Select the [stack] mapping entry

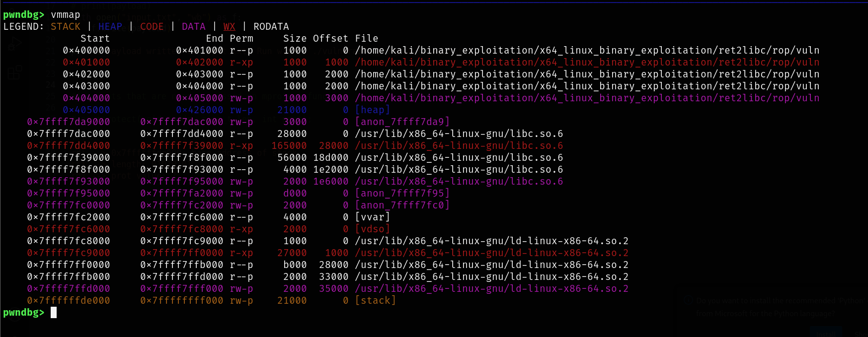point(375,301)
